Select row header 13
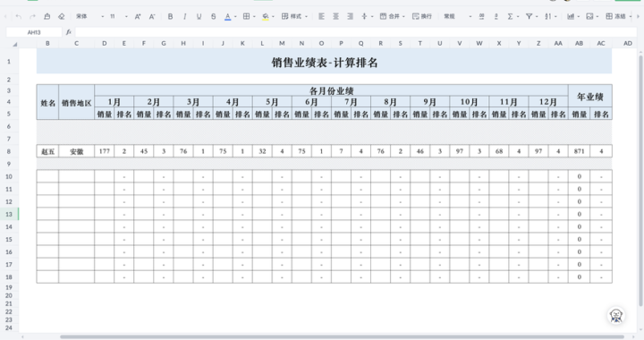Image resolution: width=644 pixels, height=340 pixels. pyautogui.click(x=9, y=215)
